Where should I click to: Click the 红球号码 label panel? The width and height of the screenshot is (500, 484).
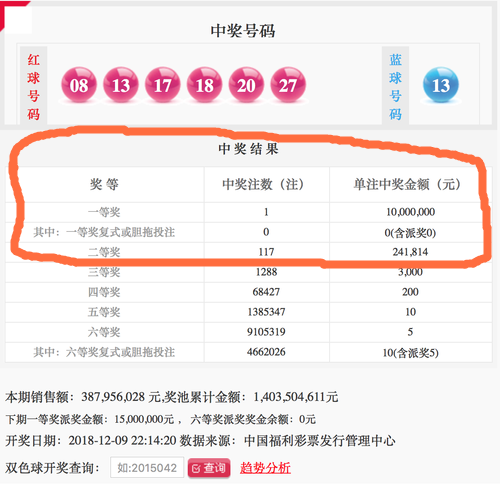[33, 86]
